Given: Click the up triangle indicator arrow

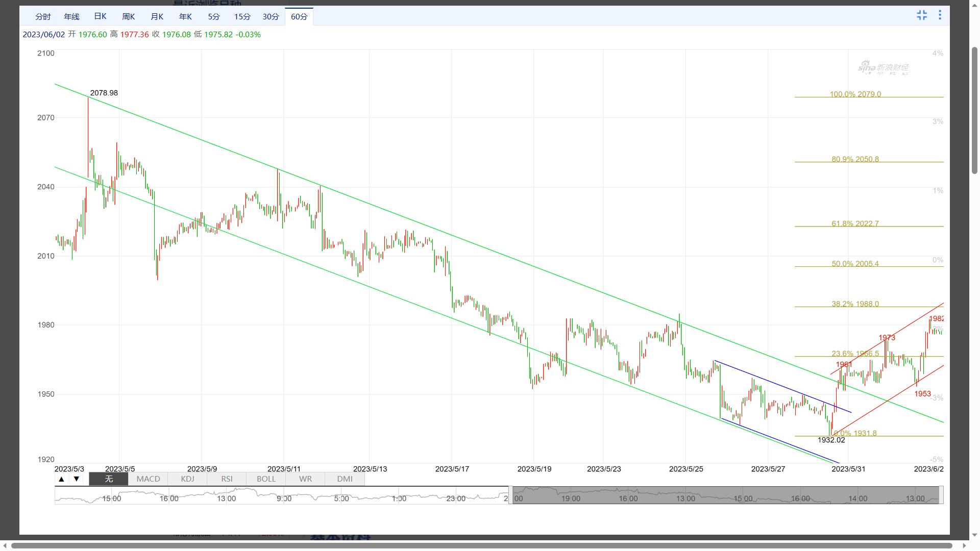Looking at the screenshot, I should click(x=61, y=479).
